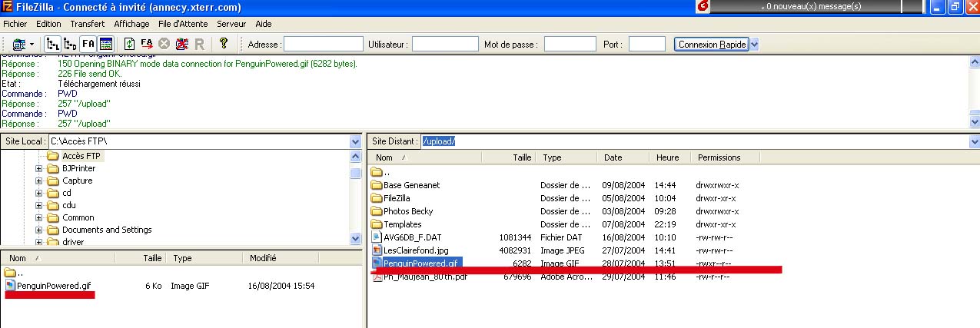Click the help question mark icon

point(224,45)
